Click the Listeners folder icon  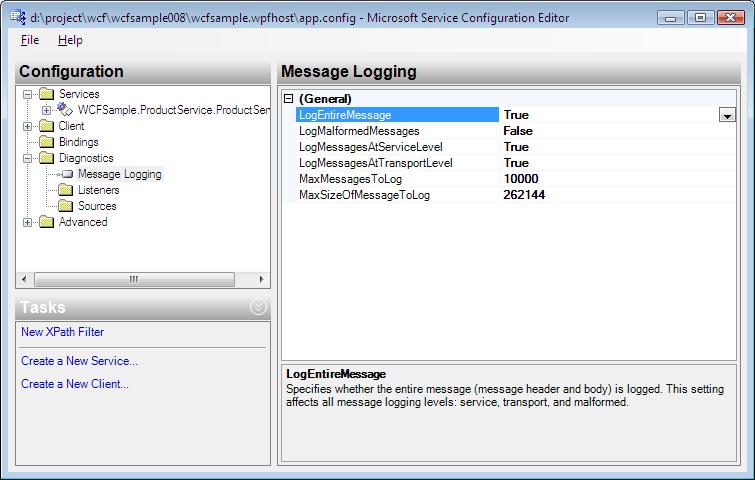point(65,190)
